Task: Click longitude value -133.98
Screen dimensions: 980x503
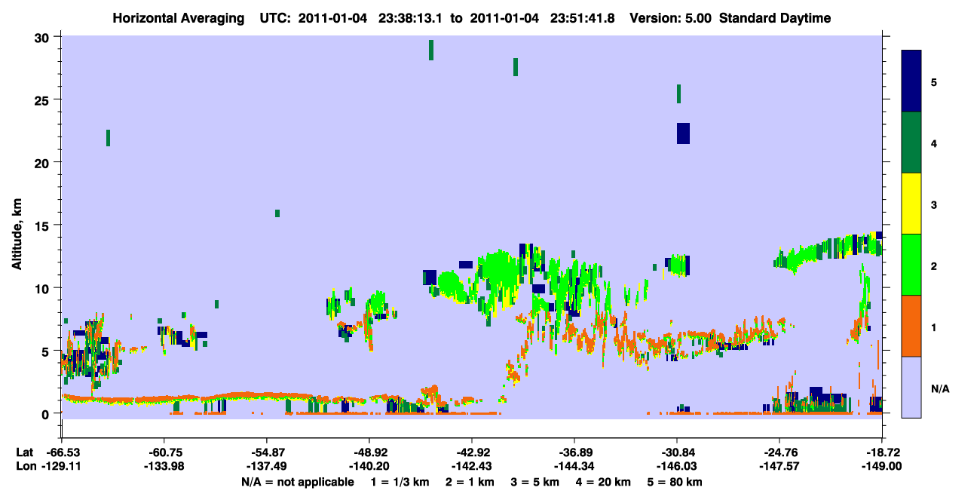Action: coord(164,467)
